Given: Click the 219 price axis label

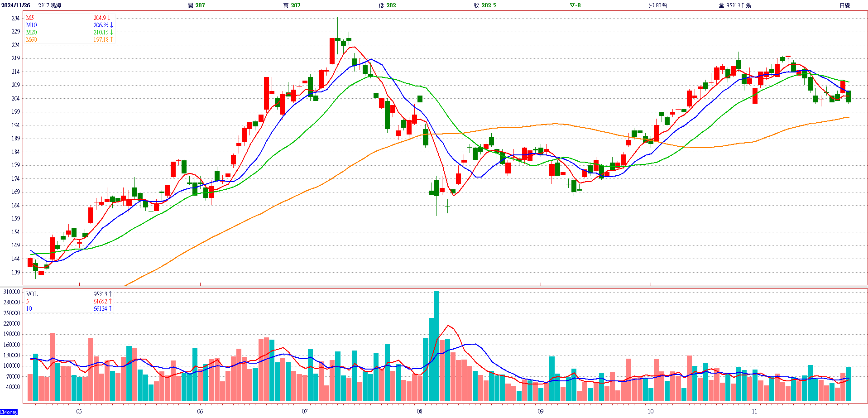Looking at the screenshot, I should pos(16,58).
